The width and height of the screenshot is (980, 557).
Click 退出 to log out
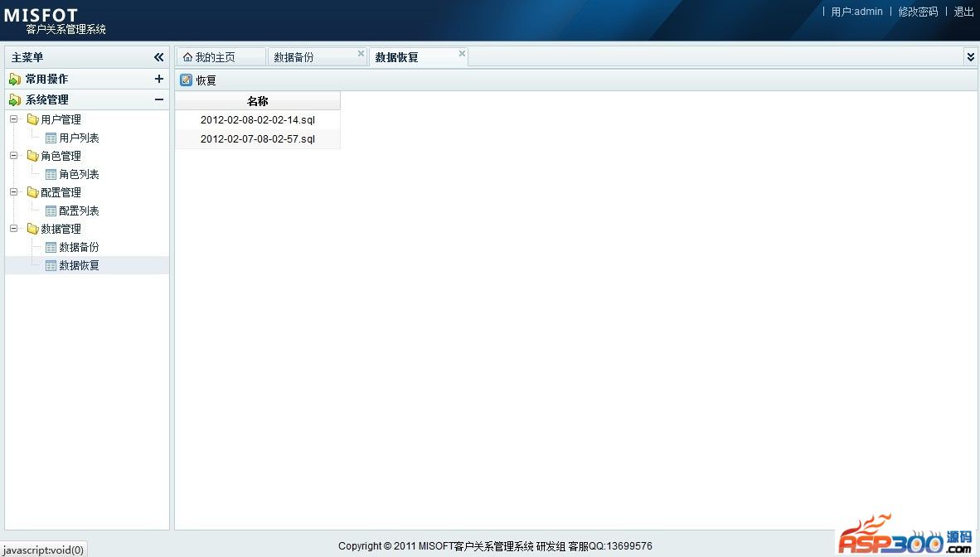pos(963,12)
